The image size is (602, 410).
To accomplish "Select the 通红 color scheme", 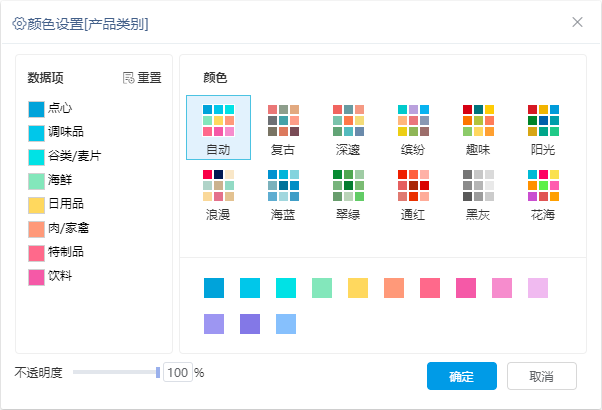I will tap(413, 193).
